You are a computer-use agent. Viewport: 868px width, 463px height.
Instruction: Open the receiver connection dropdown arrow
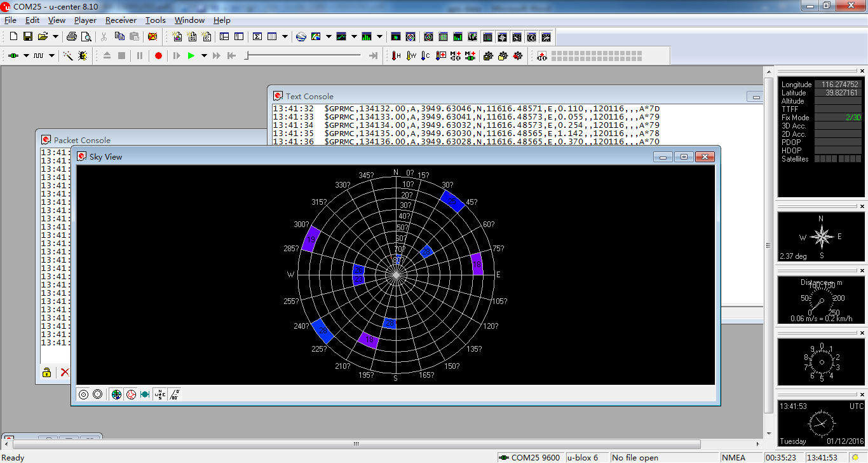[x=26, y=56]
